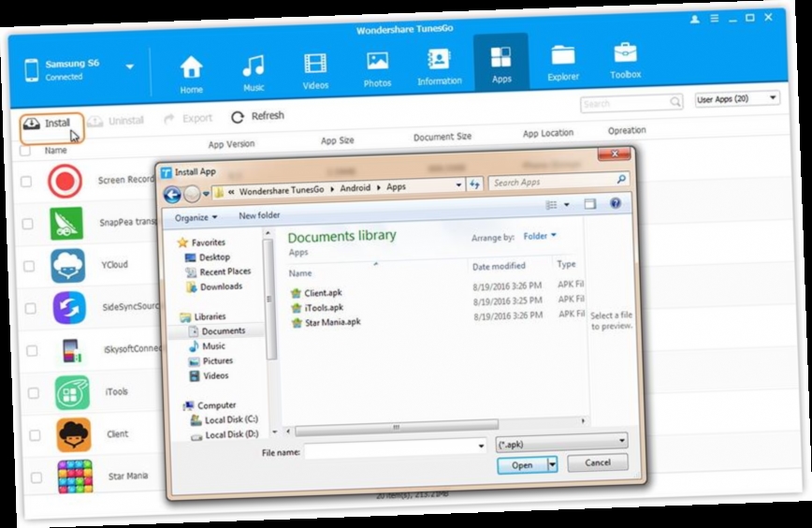Click the Screen Recorder app icon
This screenshot has width=812, height=528.
click(65, 182)
